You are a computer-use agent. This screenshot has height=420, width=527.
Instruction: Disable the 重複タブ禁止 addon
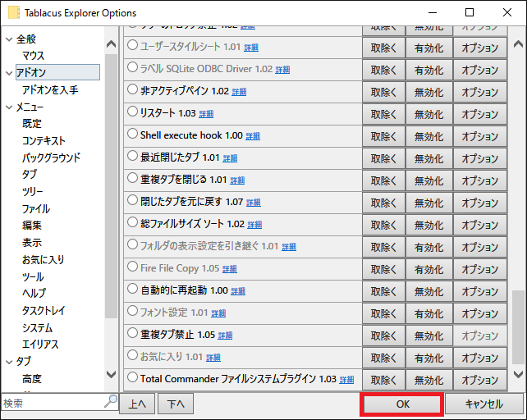pyautogui.click(x=428, y=336)
